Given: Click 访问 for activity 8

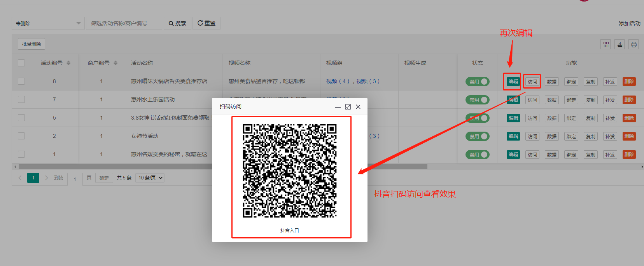Looking at the screenshot, I should (532, 82).
